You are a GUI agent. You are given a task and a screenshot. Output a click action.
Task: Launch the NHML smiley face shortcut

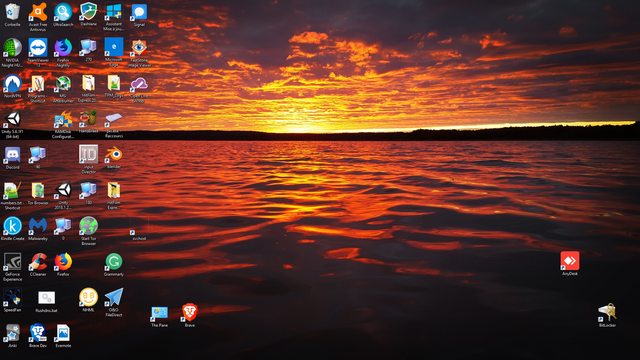point(88,298)
